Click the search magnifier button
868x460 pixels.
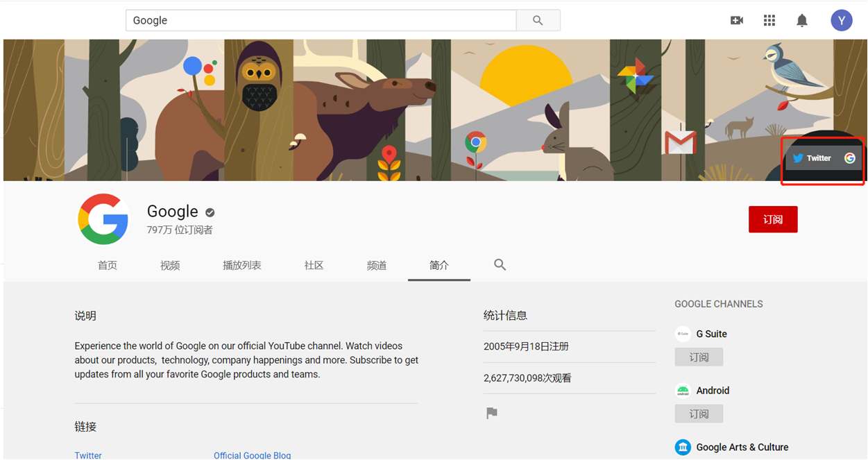tap(538, 21)
